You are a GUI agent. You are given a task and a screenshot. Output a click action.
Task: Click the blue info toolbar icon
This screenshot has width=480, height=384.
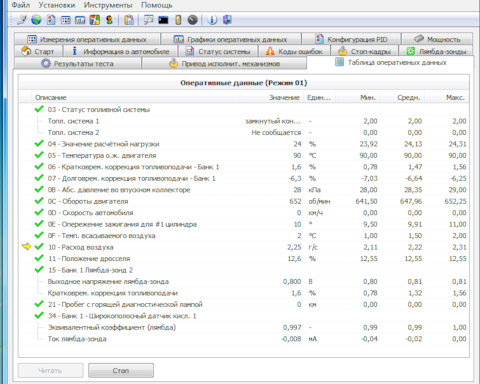212,20
